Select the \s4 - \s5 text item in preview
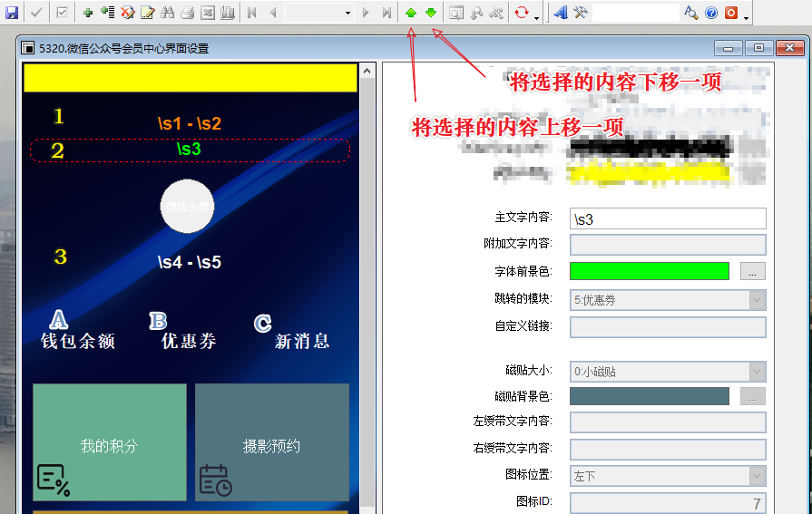The image size is (812, 514). click(x=189, y=263)
